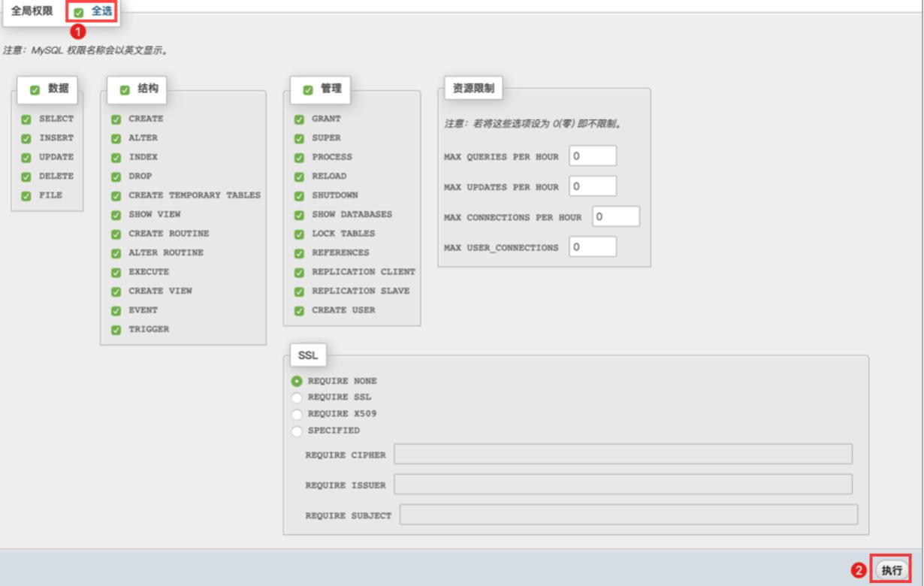The image size is (924, 586).
Task: Click the REQUIRE CIPHER text field
Action: click(623, 455)
